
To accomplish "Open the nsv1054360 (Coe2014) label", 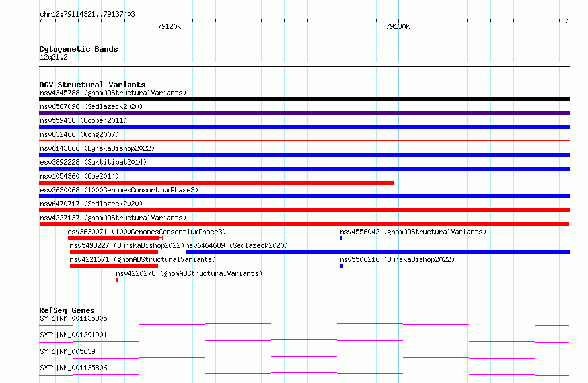I will click(x=79, y=176).
